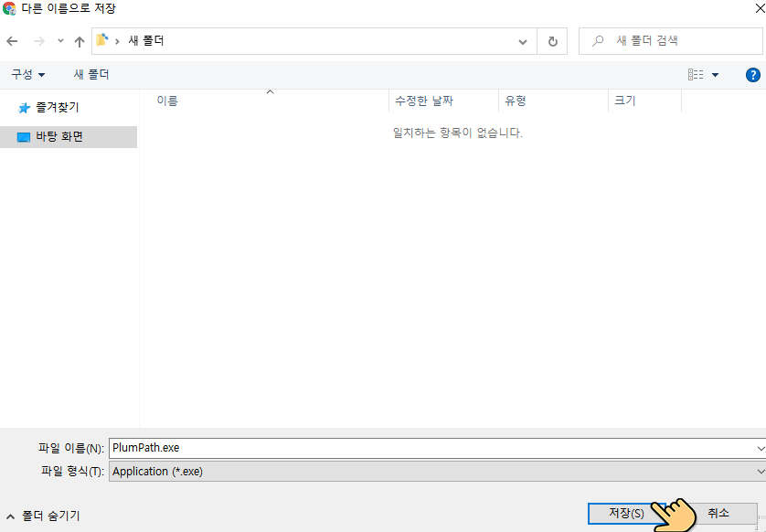766x532 pixels.
Task: Expand the file type Application (*.exe) dropdown
Action: [761, 472]
